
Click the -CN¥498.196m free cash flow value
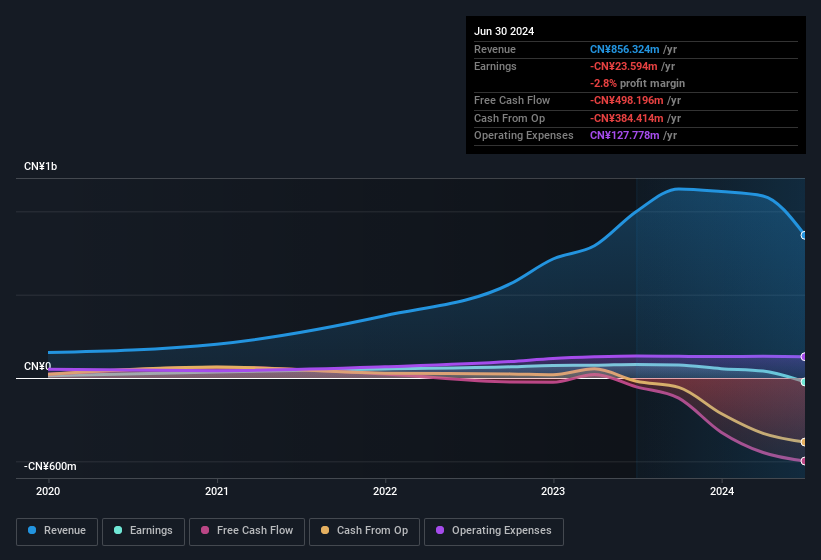627,100
